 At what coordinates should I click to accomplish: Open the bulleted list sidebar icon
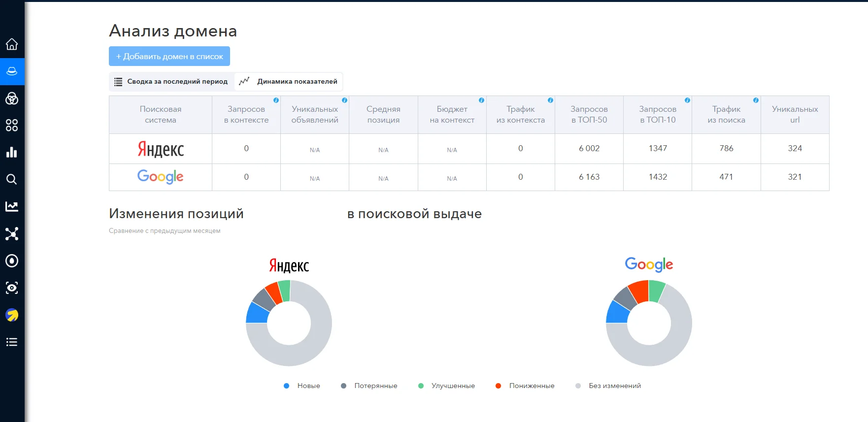[x=12, y=342]
